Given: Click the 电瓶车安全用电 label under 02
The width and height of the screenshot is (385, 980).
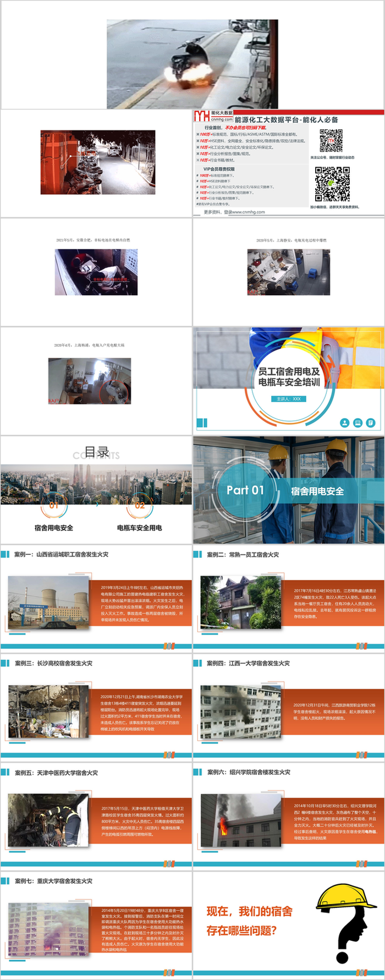Looking at the screenshot, I should click(140, 528).
